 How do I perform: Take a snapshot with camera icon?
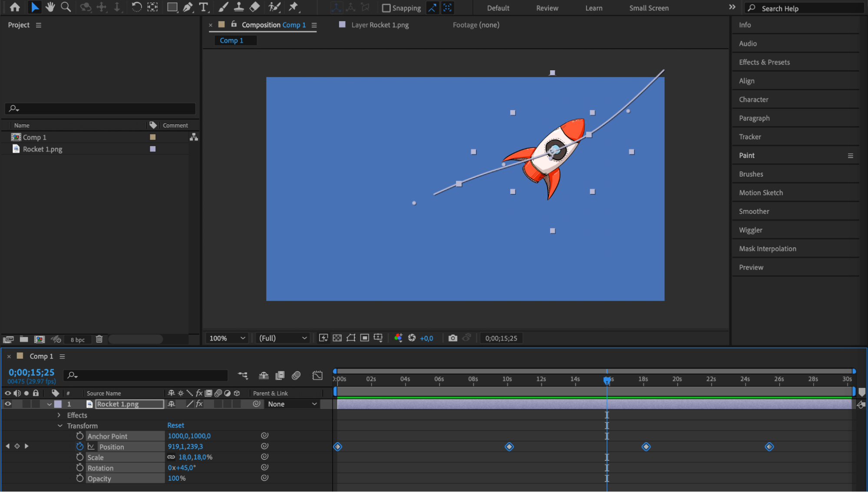pos(452,338)
